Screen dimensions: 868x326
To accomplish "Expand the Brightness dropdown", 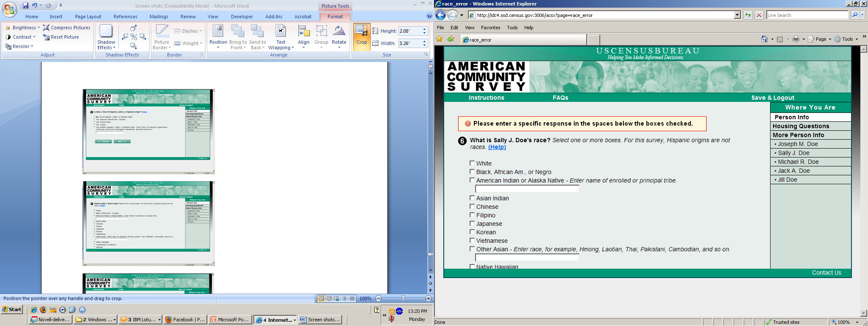I will pos(22,28).
